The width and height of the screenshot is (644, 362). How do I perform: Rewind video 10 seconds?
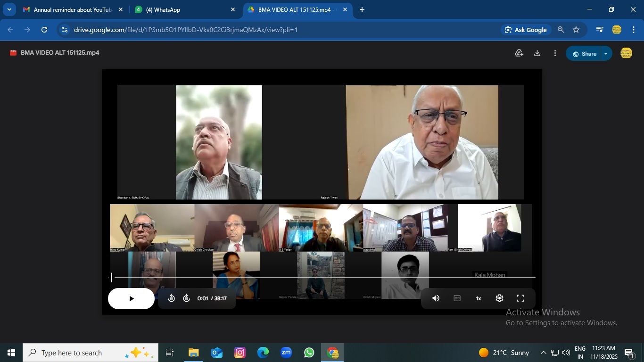[x=172, y=298]
